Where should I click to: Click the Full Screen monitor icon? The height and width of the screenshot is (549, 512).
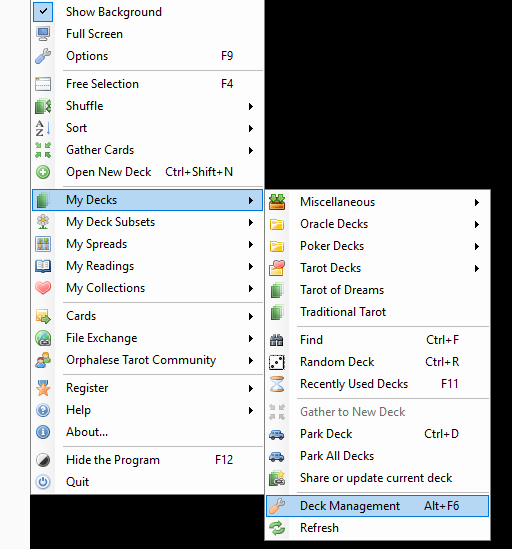(43, 34)
